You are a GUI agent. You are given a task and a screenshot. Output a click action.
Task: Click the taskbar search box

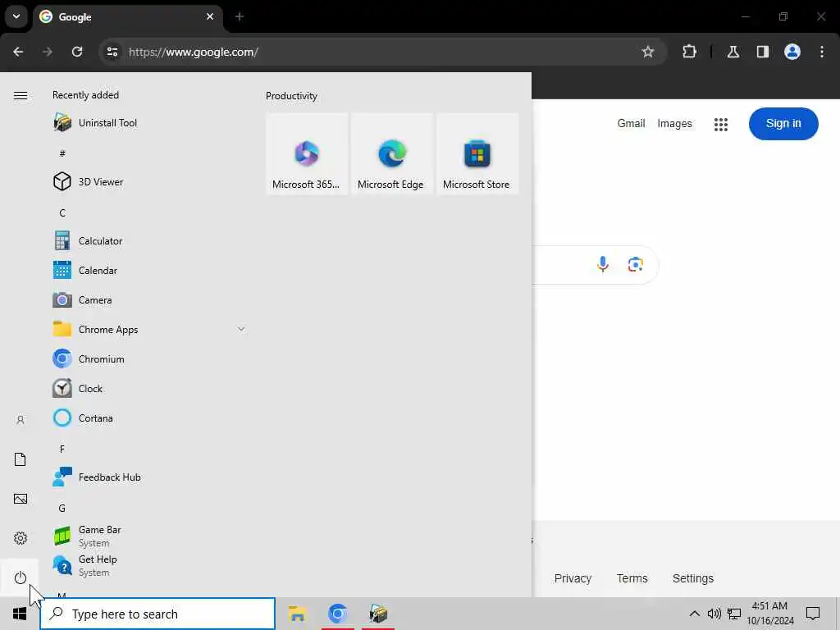[157, 614]
